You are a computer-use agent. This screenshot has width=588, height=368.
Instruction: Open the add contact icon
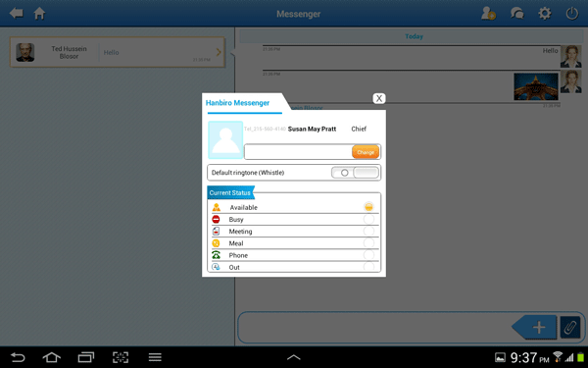tap(488, 14)
